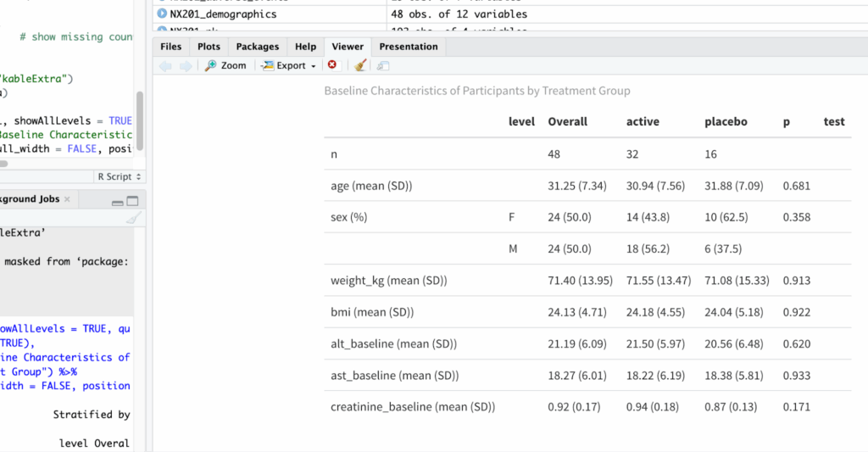The height and width of the screenshot is (452, 868).
Task: Click the 'weight_kg (mean (SD))' row label
Action: click(388, 281)
